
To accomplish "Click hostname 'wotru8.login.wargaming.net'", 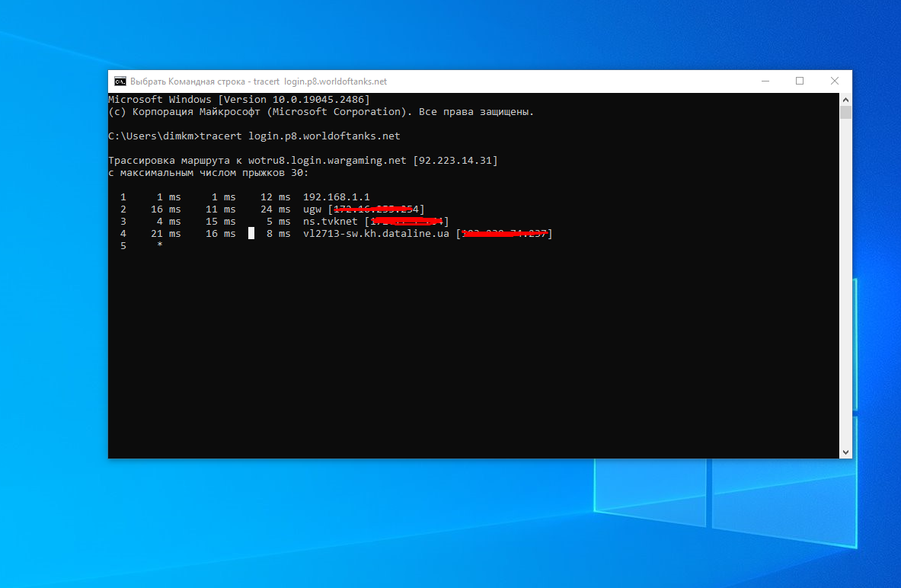I will [x=327, y=161].
